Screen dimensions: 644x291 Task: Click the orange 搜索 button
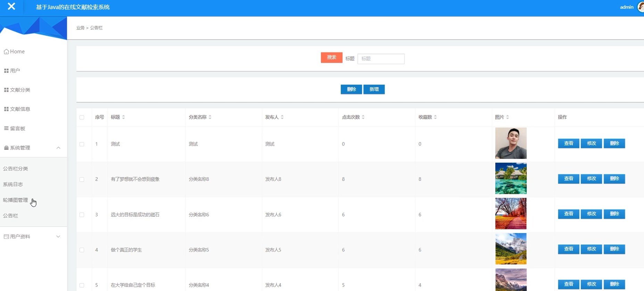point(331,58)
